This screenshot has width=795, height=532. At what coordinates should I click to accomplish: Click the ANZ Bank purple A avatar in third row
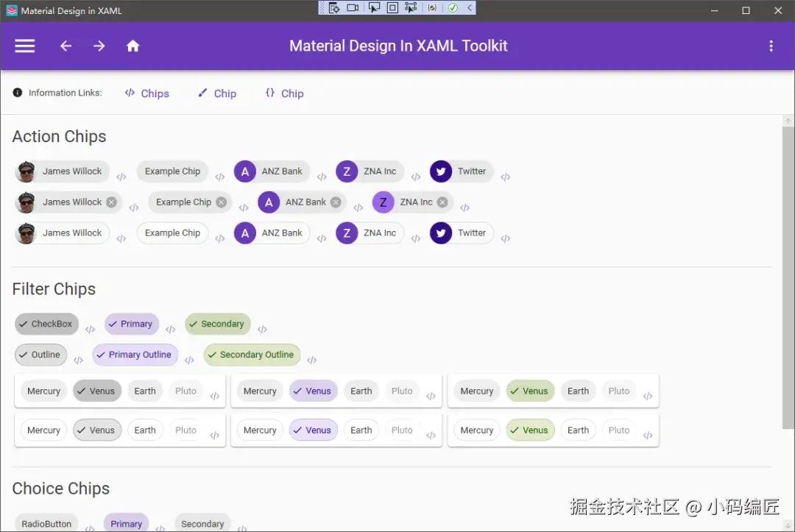tap(245, 233)
